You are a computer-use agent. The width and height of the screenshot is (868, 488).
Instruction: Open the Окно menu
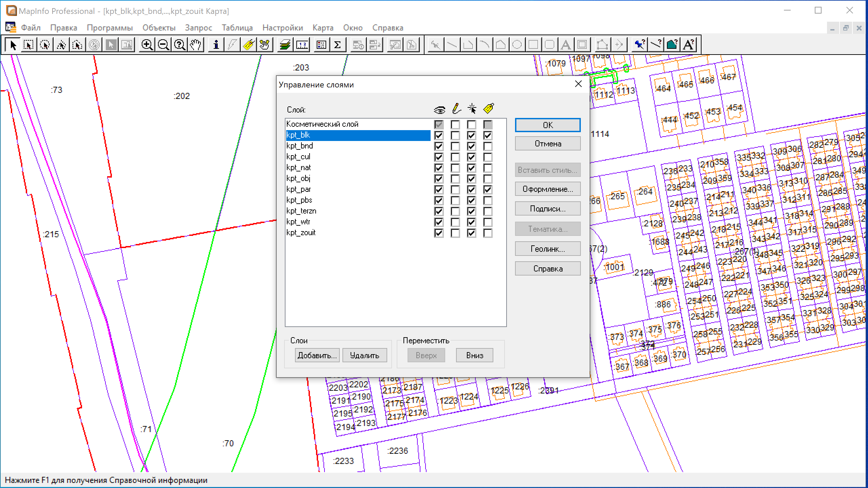coord(353,28)
